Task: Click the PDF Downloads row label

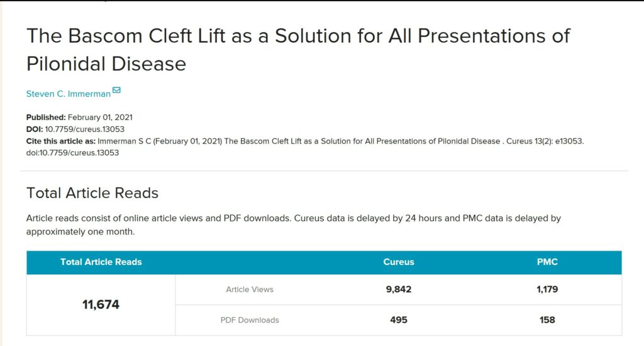Action: pos(250,320)
